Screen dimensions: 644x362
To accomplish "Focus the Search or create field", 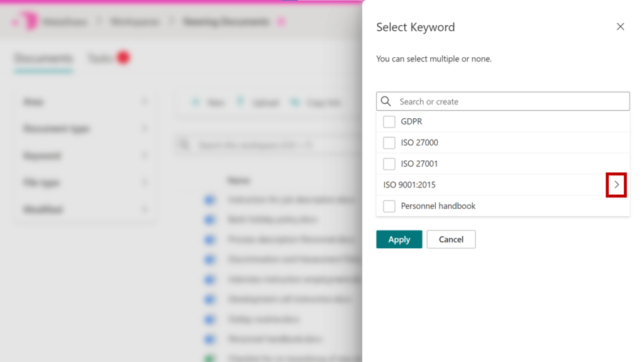I will pos(509,101).
